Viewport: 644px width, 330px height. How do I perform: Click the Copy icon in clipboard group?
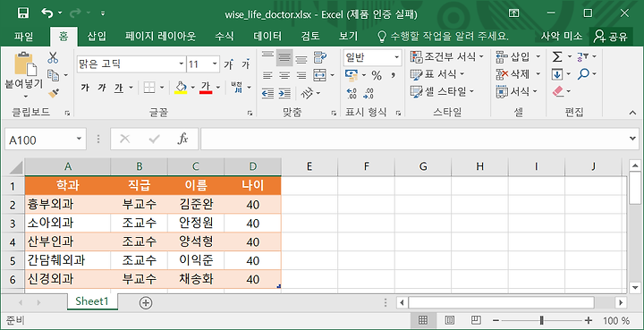point(53,75)
